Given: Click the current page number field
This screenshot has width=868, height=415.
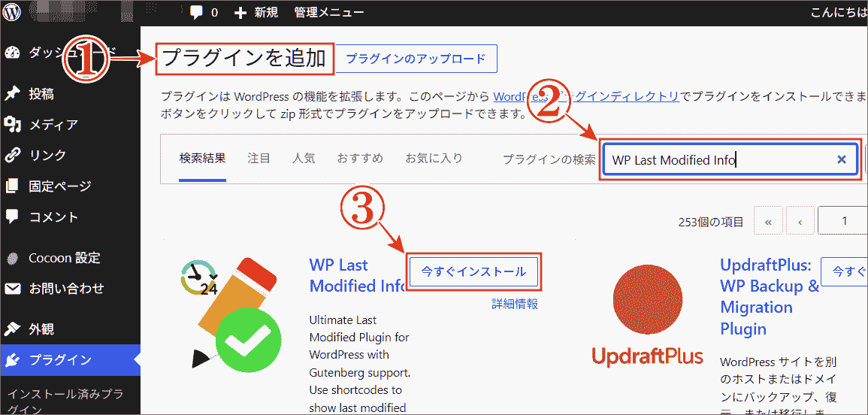Looking at the screenshot, I should coord(843,221).
